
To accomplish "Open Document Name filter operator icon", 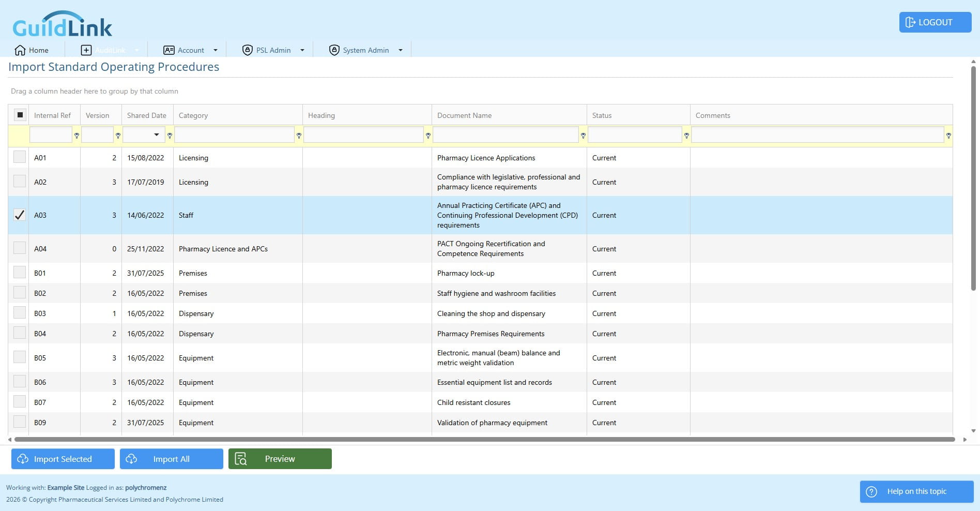I will tap(583, 136).
